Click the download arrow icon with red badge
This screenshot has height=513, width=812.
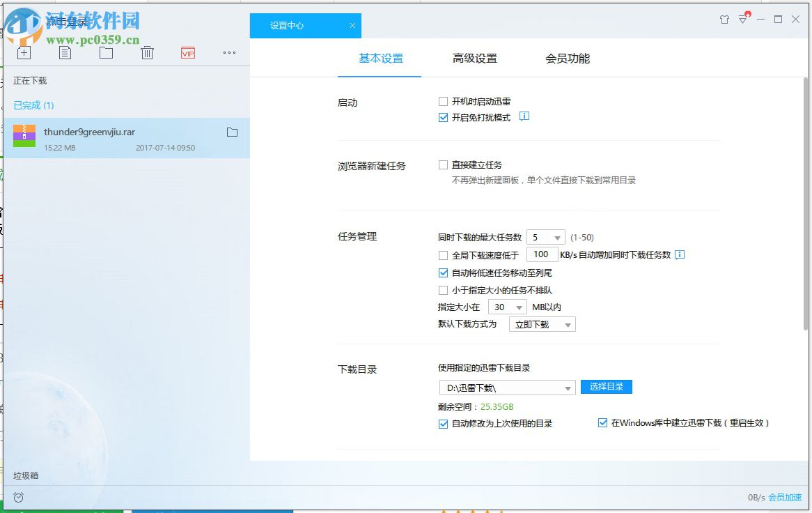click(x=742, y=20)
